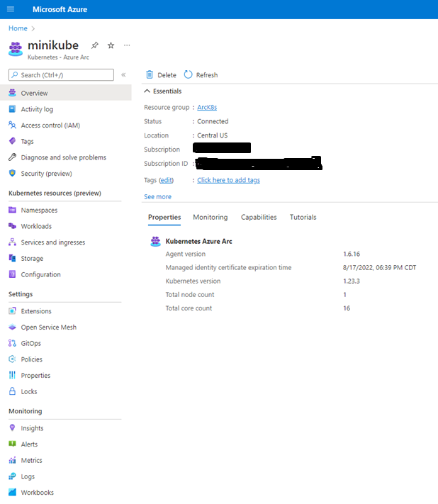Image resolution: width=438 pixels, height=504 pixels.
Task: Open the GitOps settings page
Action: pos(30,343)
